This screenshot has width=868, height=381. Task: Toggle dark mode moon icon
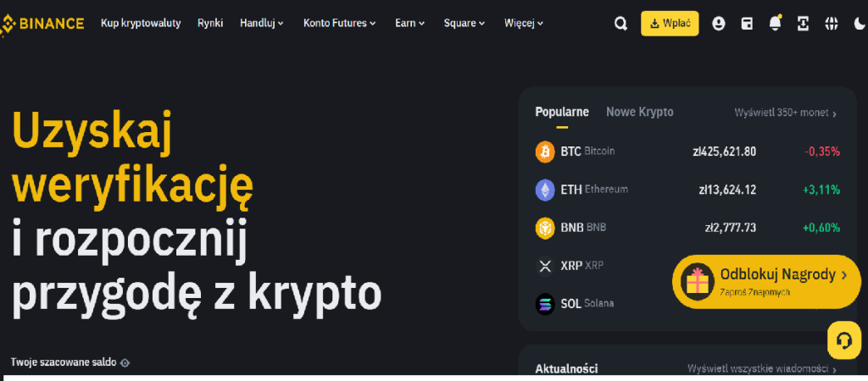[x=860, y=24]
